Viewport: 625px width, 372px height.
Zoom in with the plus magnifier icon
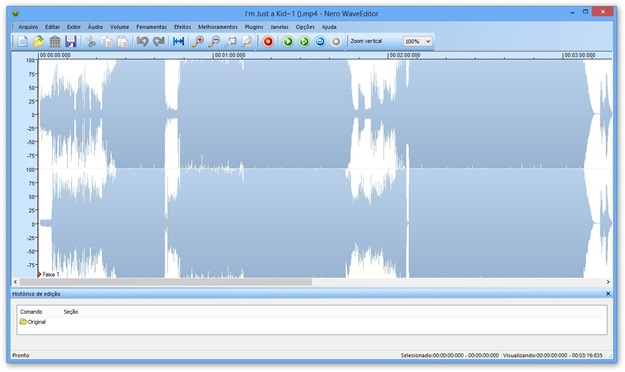click(198, 41)
